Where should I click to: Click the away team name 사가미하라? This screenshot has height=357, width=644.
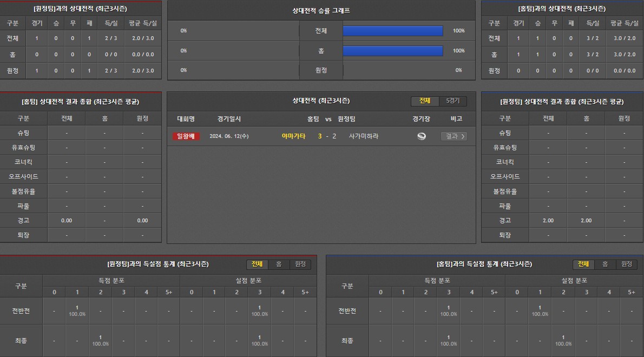pyautogui.click(x=364, y=136)
